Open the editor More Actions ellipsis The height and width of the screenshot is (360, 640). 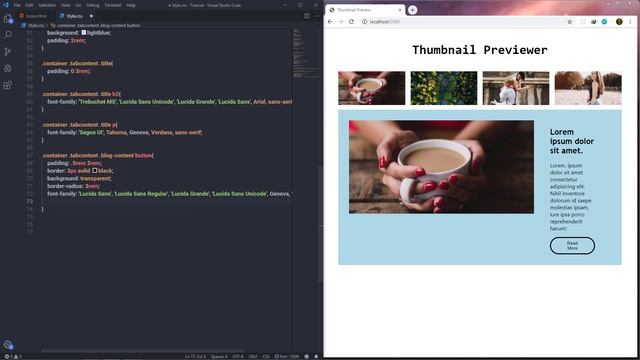[x=317, y=16]
